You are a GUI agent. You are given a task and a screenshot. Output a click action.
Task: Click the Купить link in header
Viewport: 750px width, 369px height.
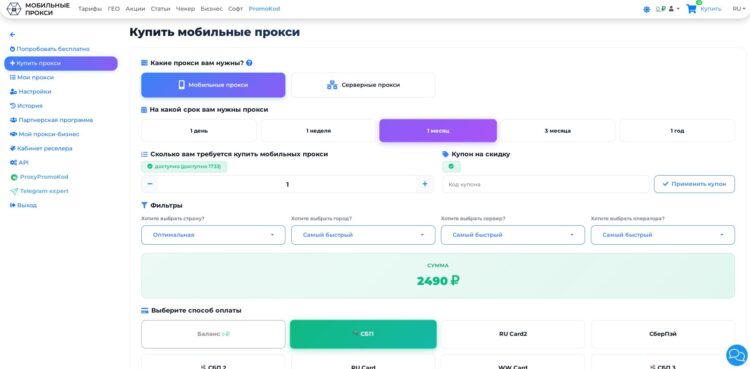[711, 9]
